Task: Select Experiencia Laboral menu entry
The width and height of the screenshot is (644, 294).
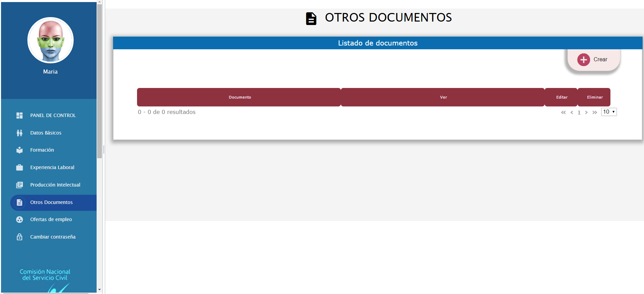Action: click(52, 167)
